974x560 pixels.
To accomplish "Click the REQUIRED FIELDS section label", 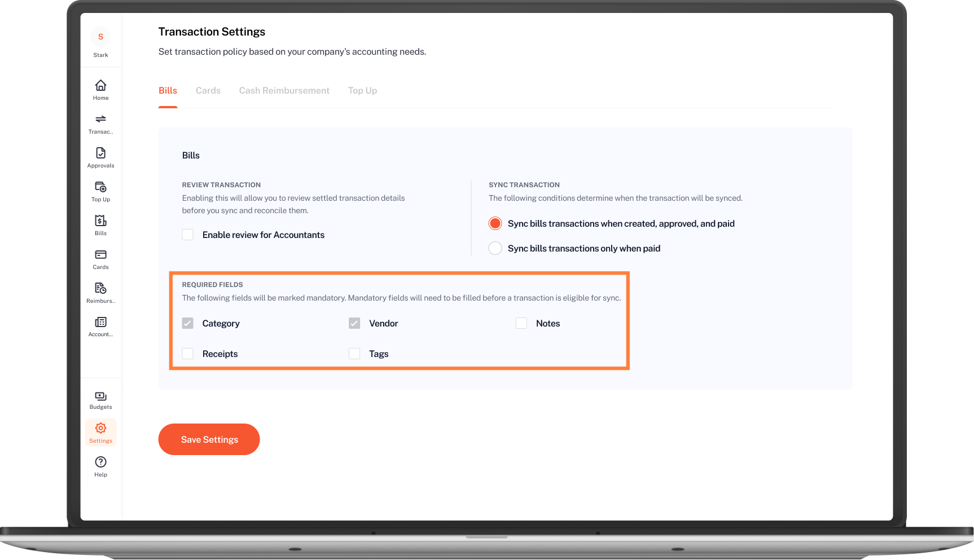I will click(x=212, y=285).
